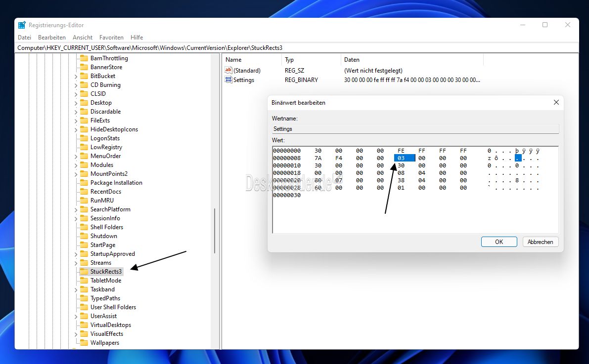589x364 pixels.
Task: Click the VirtualDesktops folder icon
Action: [84, 325]
